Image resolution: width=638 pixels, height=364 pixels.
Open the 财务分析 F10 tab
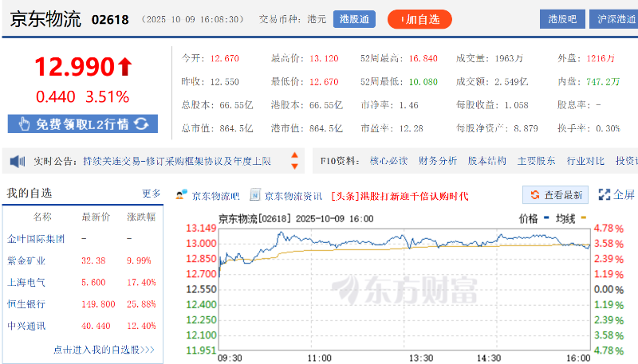tap(438, 161)
